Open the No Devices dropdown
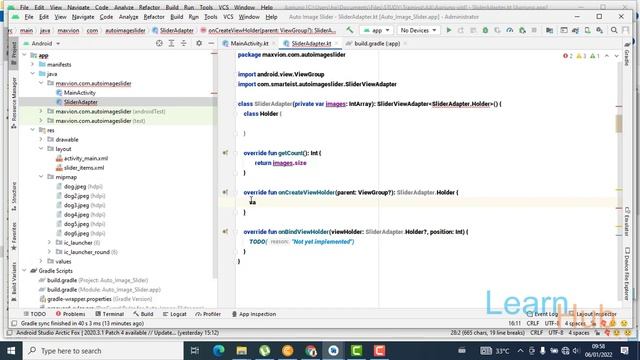 [418, 30]
